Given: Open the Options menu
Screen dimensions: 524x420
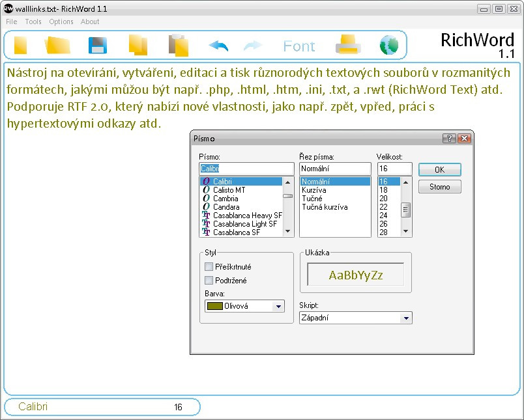Looking at the screenshot, I should pyautogui.click(x=61, y=21).
